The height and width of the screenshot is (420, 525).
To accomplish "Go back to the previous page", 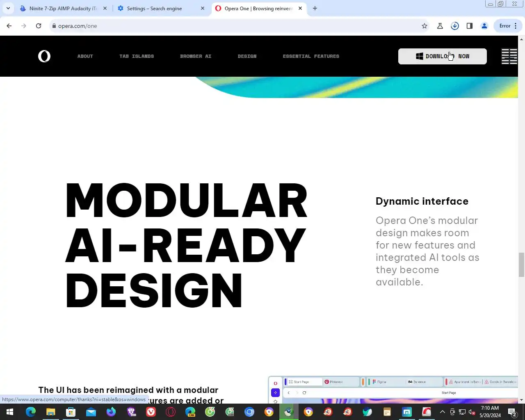I will point(9,26).
